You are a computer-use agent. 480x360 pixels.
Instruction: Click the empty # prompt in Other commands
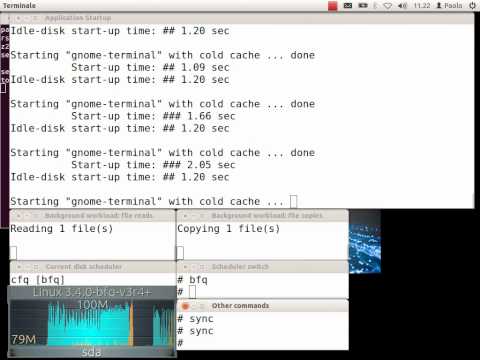(x=180, y=343)
